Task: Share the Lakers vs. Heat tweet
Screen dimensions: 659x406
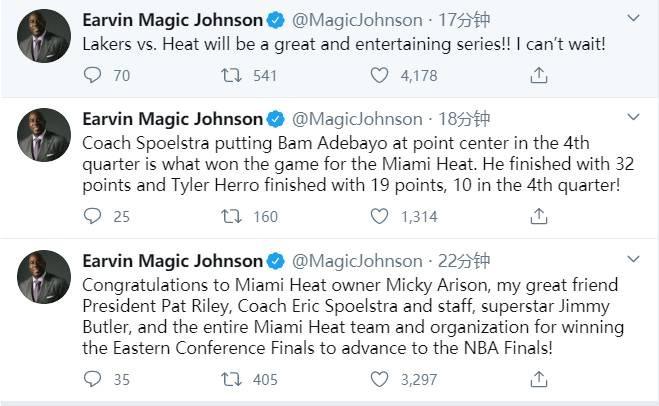Action: [x=538, y=75]
